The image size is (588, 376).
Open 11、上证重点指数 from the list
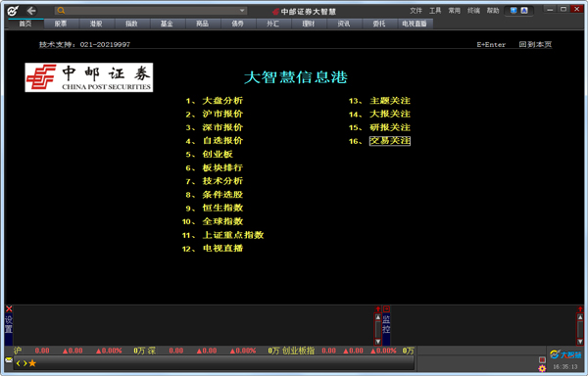[222, 235]
